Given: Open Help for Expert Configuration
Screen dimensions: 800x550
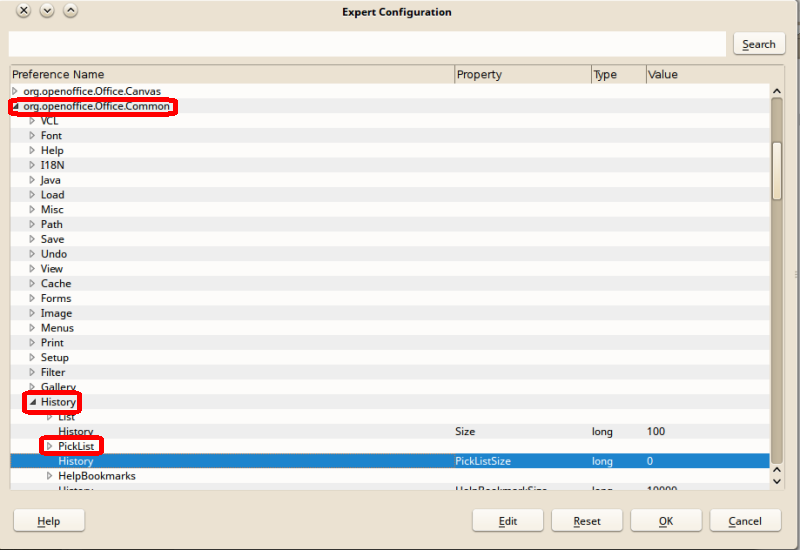Looking at the screenshot, I should (x=49, y=521).
